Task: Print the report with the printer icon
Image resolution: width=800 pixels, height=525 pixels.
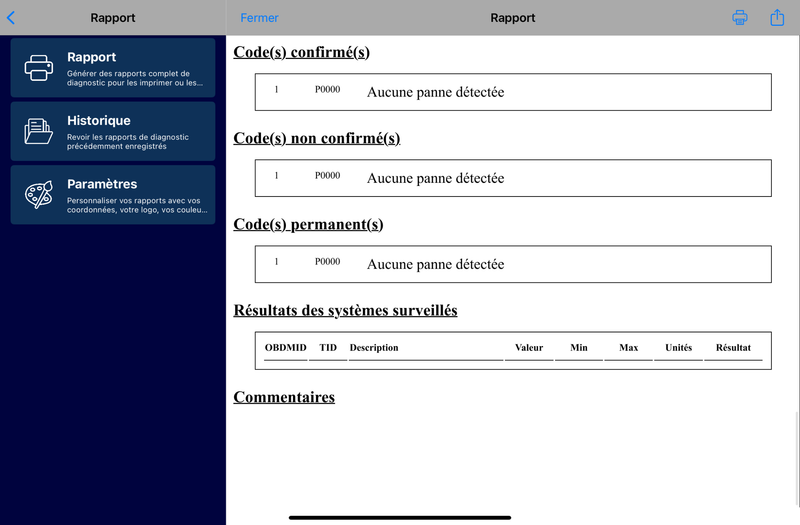Action: (740, 17)
